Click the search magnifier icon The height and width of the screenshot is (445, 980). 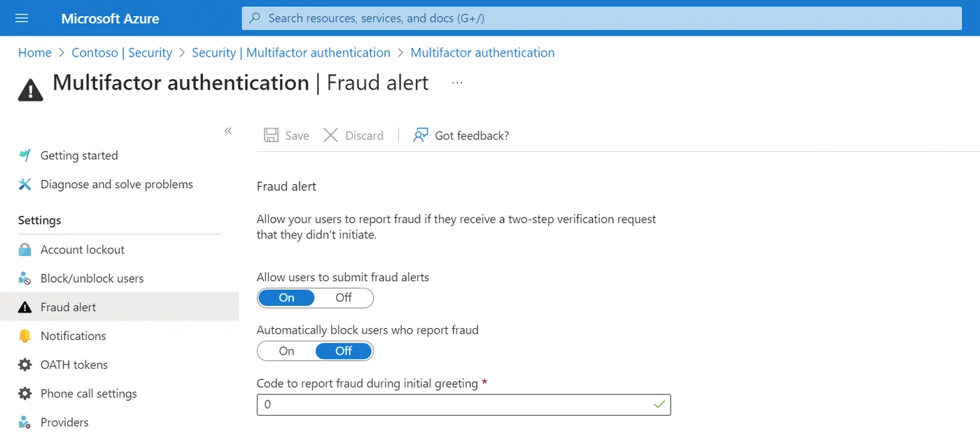[x=256, y=18]
